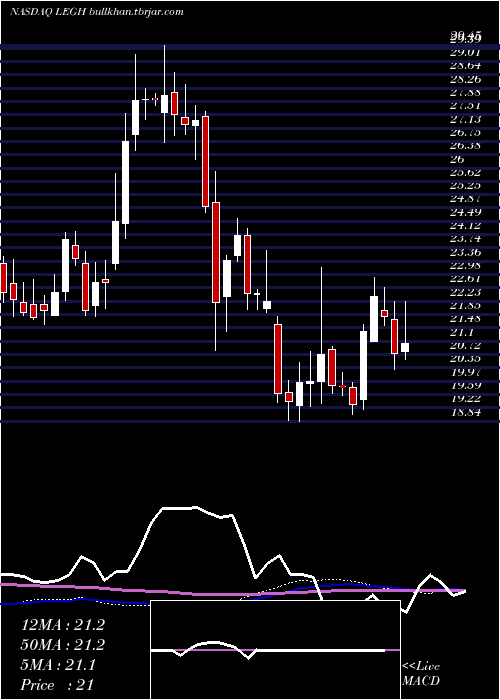
Task: Click the 29.01 price axis label
Action: click(x=466, y=53)
